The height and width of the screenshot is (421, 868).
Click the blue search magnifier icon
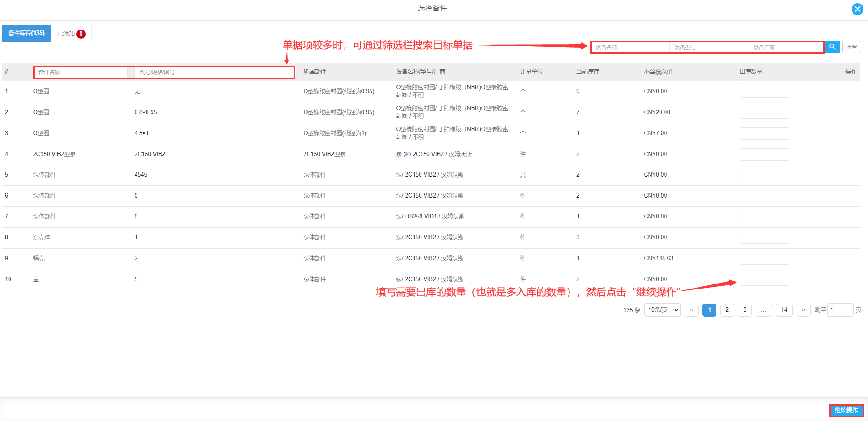832,47
